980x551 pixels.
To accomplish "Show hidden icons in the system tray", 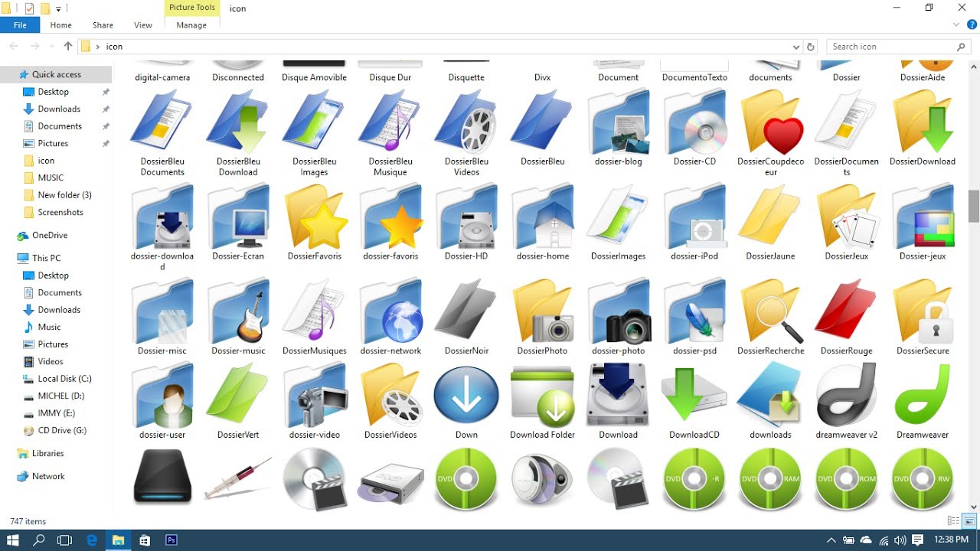I will [x=831, y=540].
